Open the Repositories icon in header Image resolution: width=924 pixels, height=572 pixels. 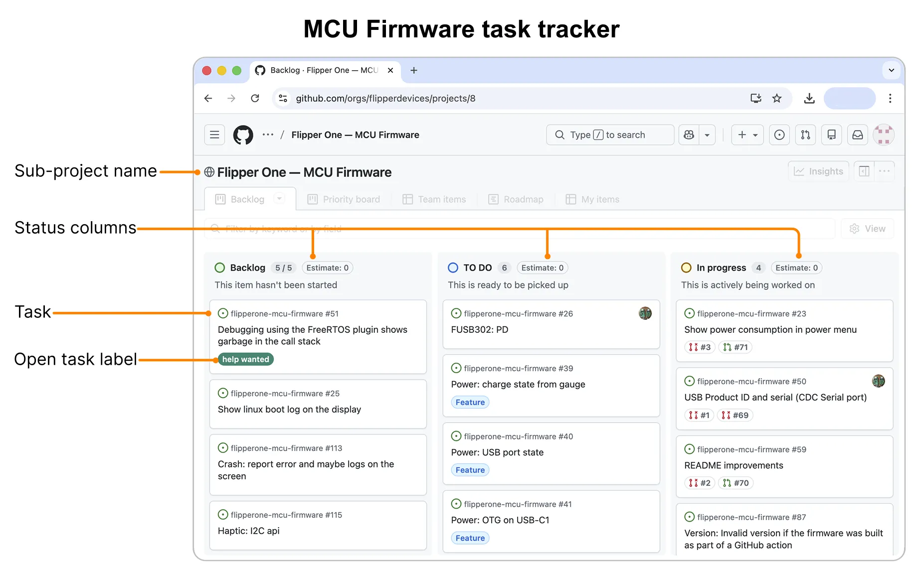(831, 135)
